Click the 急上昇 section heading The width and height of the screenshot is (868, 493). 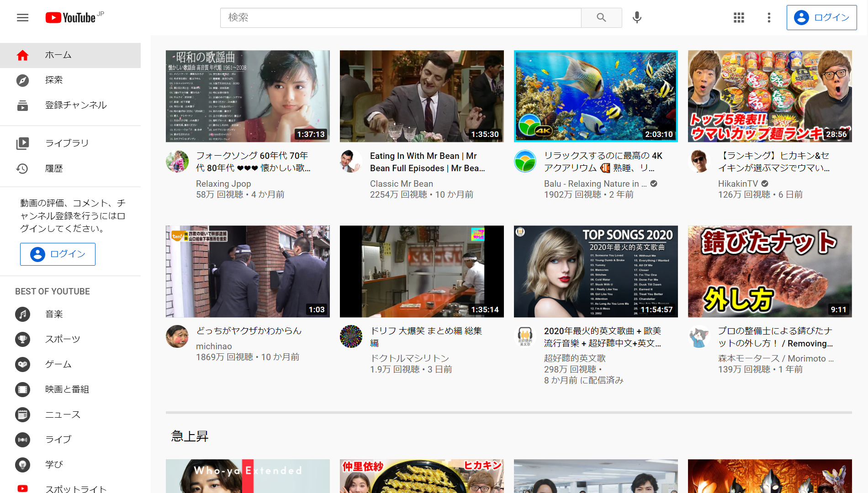point(190,436)
